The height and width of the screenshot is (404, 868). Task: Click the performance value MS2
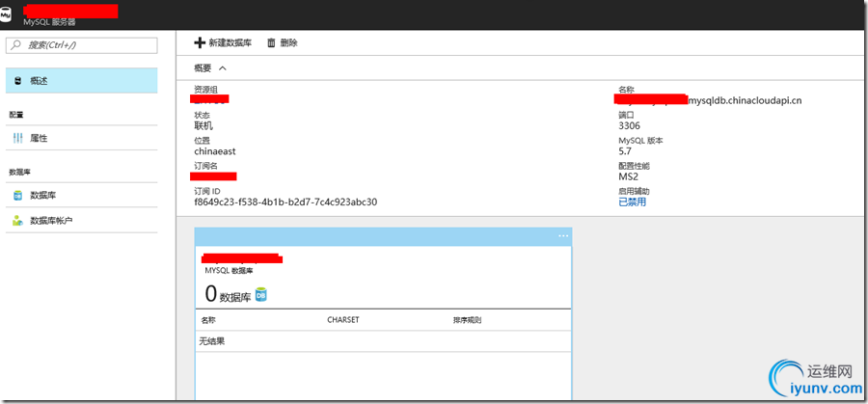pos(628,176)
